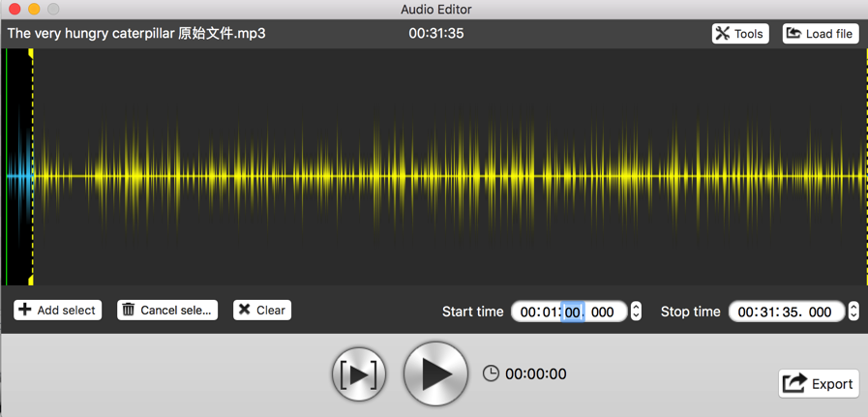Minimize the window with the yellow button
Image resolution: width=868 pixels, height=417 pixels.
pyautogui.click(x=34, y=9)
